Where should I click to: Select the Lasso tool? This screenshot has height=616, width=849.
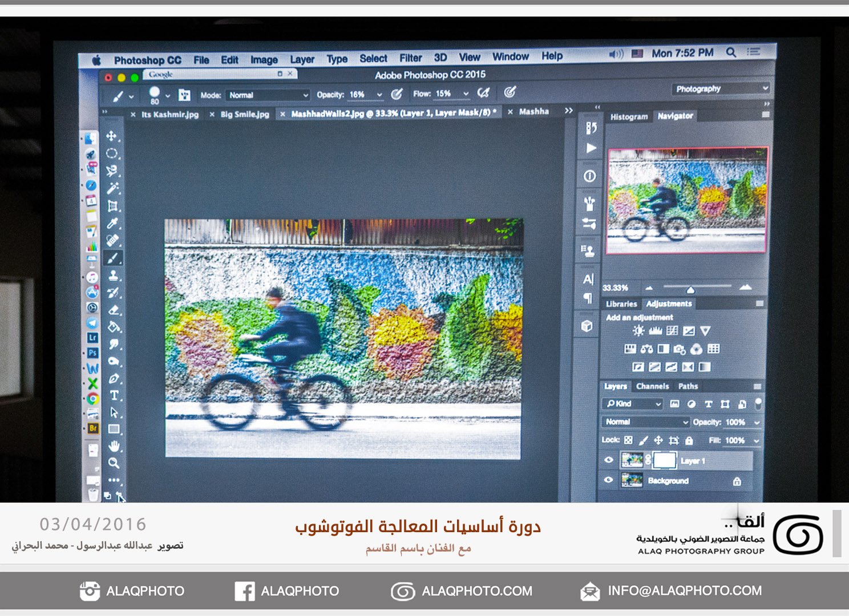tap(112, 171)
